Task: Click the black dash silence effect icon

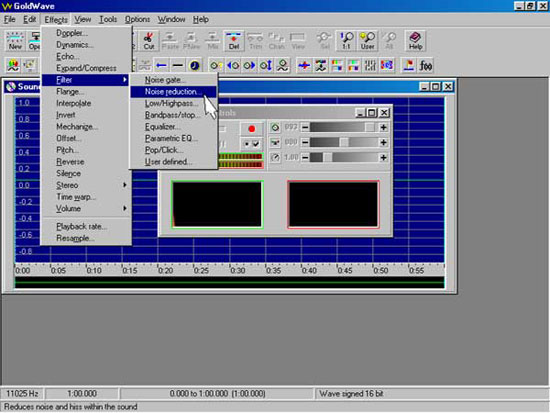Action: pyautogui.click(x=178, y=65)
